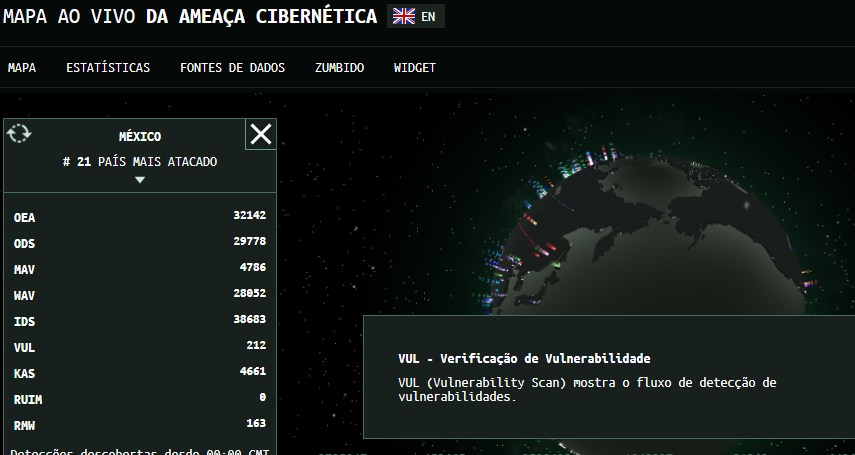Screen dimensions: 855x455
Task: Click the MAV value 4786
Action: 253,267
